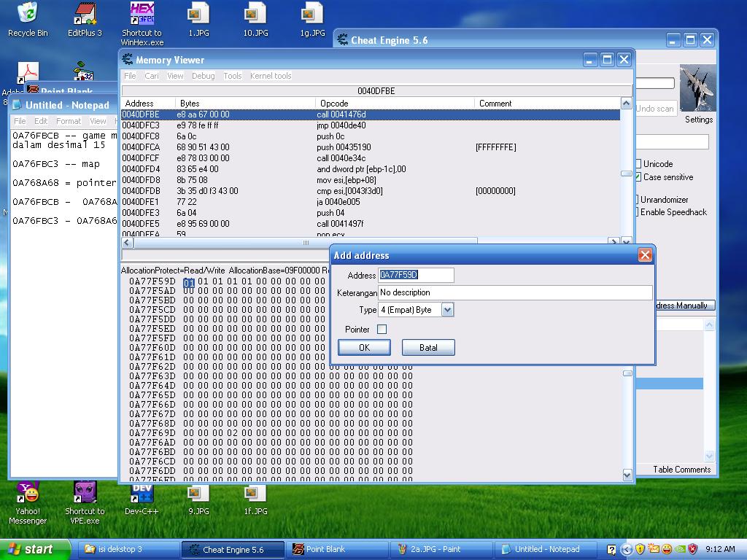Open Dev-C++ desktop icon
The image size is (747, 560).
tap(142, 499)
